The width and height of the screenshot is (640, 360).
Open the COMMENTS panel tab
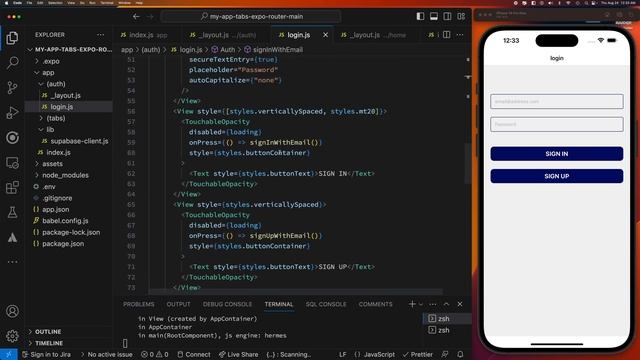click(376, 304)
